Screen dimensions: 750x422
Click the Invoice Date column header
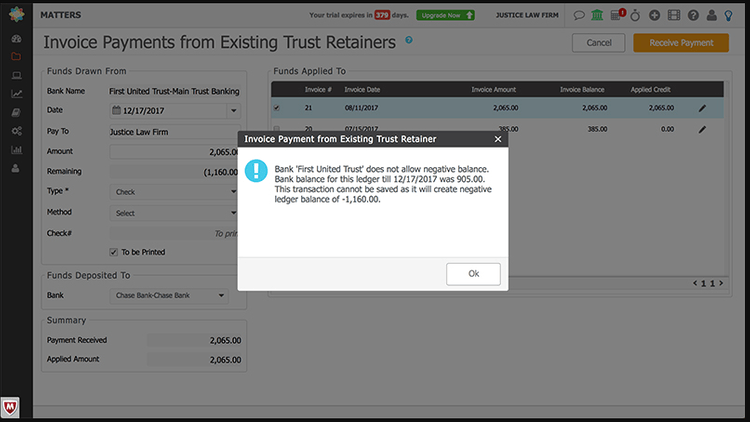[x=362, y=89]
